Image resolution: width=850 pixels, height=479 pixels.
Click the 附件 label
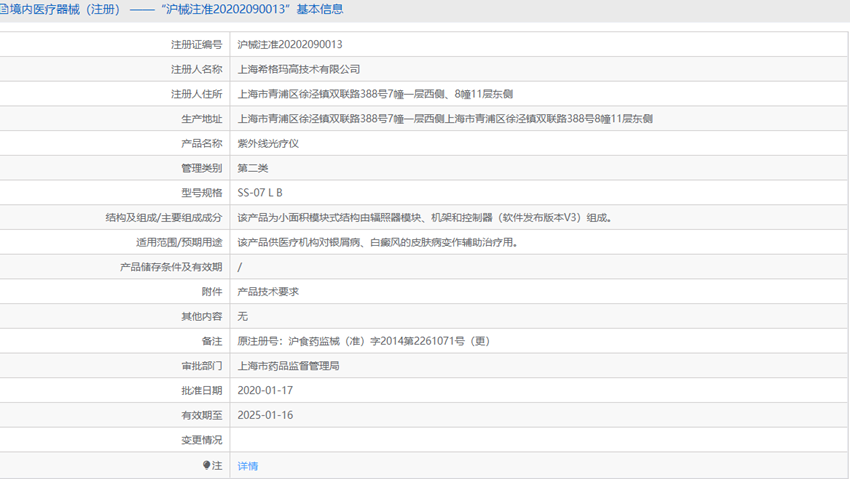(x=212, y=292)
